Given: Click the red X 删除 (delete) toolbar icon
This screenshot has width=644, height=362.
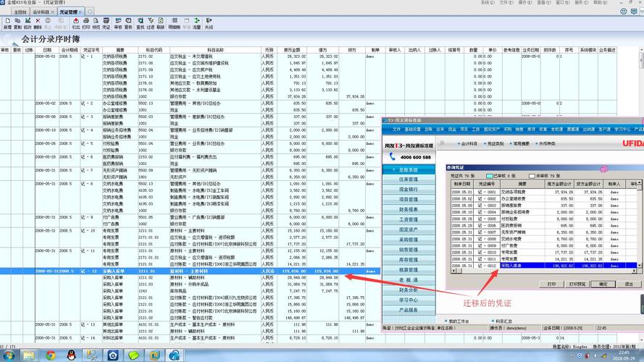Looking at the screenshot, I should (38, 23).
